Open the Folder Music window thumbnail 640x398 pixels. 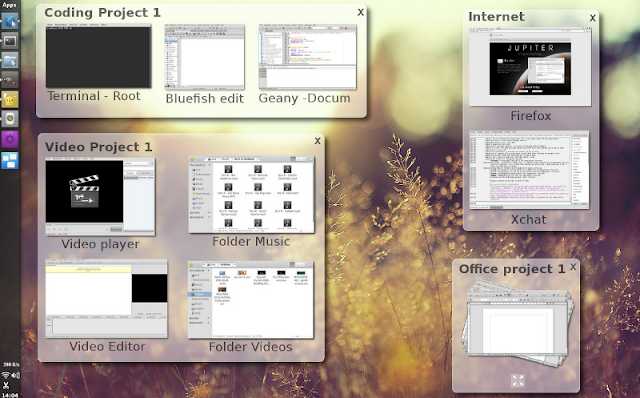coord(251,194)
